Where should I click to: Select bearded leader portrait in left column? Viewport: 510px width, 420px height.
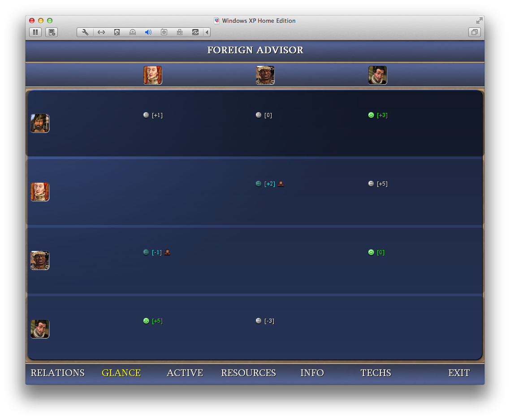coord(40,123)
